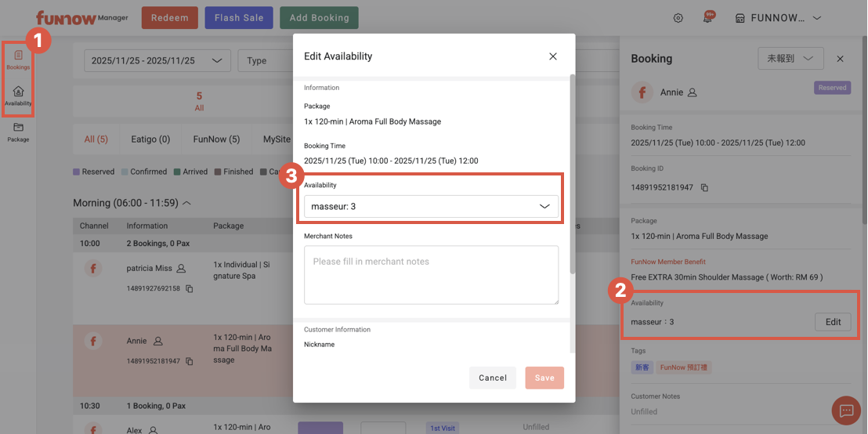The width and height of the screenshot is (868, 434).
Task: Switch to the FunNow (5) tab
Action: click(x=216, y=139)
